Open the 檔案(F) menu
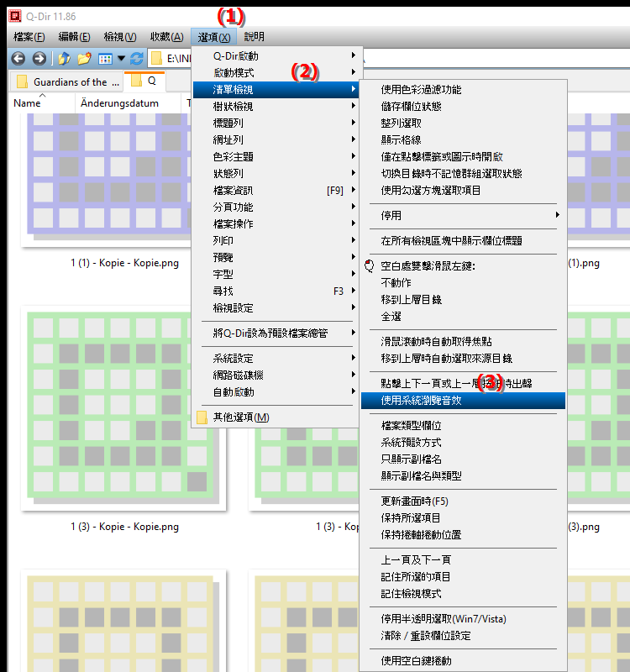 tap(29, 37)
